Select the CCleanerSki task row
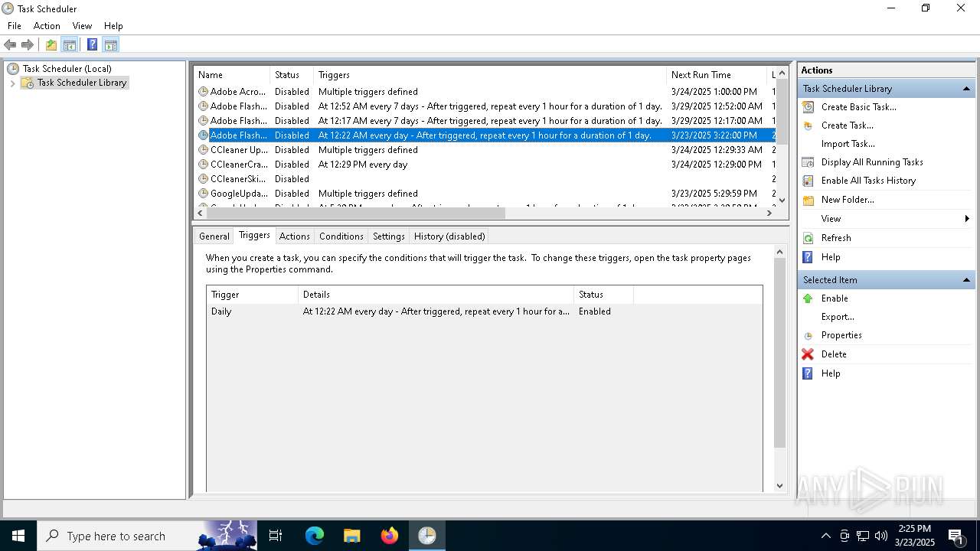 tap(486, 179)
